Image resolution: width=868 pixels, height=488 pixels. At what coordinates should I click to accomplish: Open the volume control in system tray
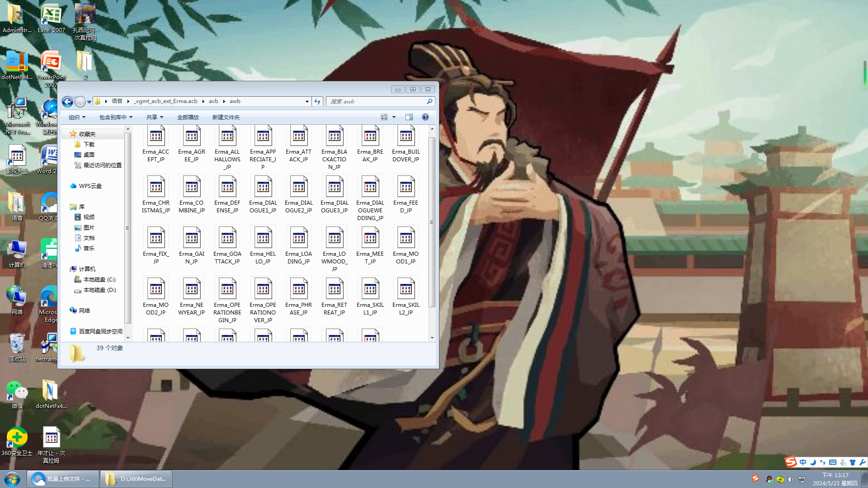point(791,479)
